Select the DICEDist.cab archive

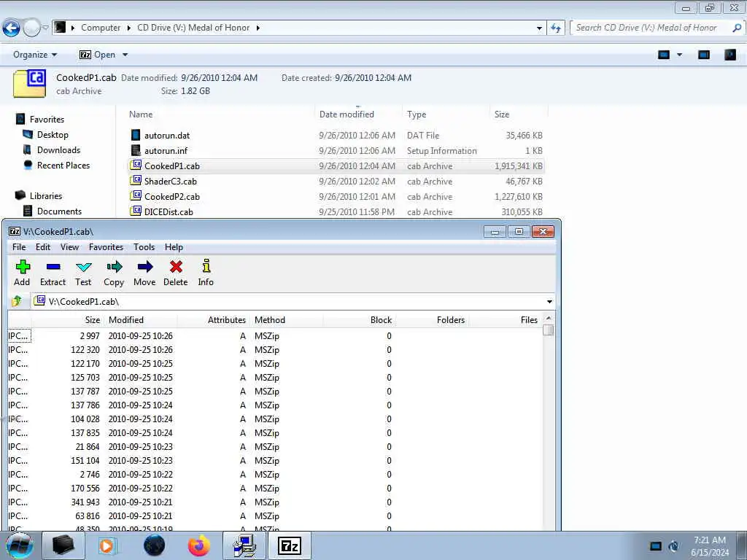coord(169,212)
